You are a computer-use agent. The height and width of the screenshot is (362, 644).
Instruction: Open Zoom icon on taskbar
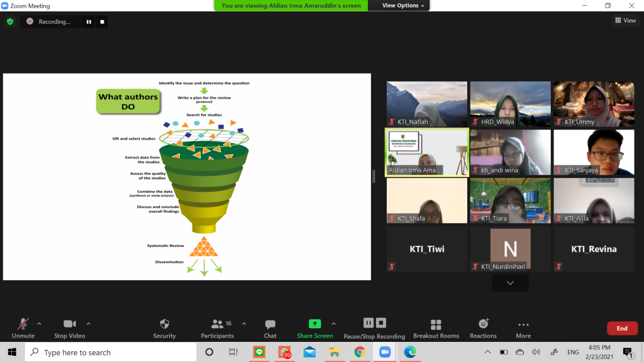[x=385, y=352]
